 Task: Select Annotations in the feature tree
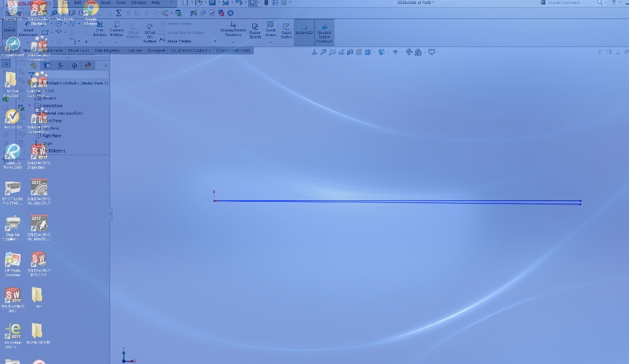[52, 106]
